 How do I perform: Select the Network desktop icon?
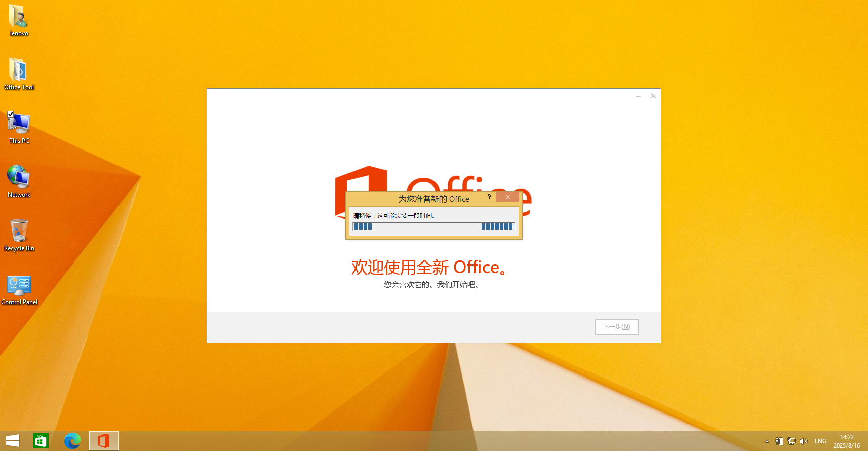point(19,181)
